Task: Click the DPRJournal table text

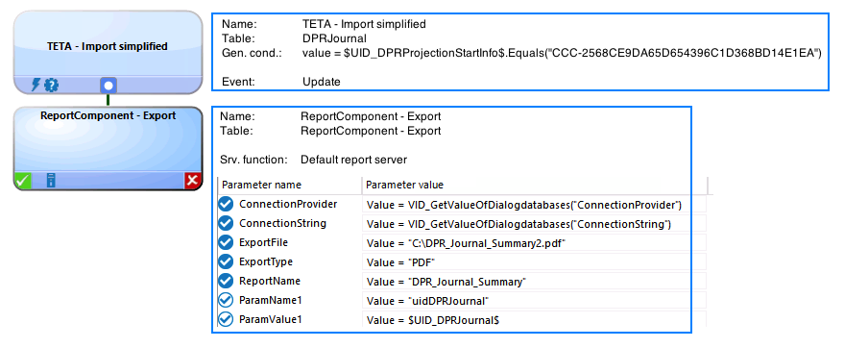Action: pyautogui.click(x=334, y=38)
